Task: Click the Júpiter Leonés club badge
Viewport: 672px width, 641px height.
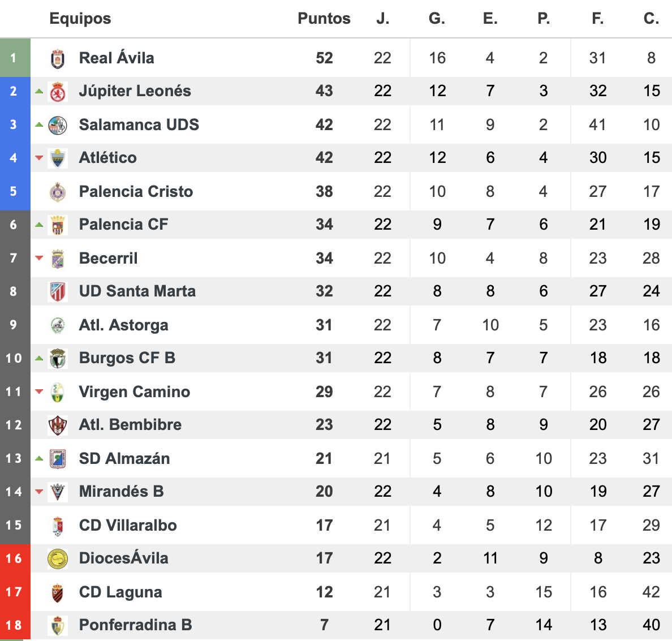Action: click(x=58, y=91)
